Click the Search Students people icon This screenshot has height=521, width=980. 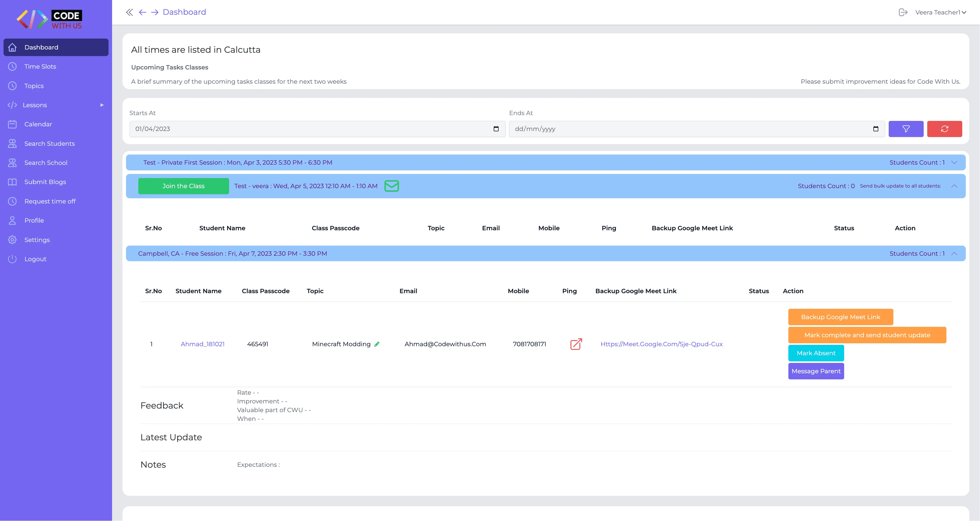click(13, 144)
